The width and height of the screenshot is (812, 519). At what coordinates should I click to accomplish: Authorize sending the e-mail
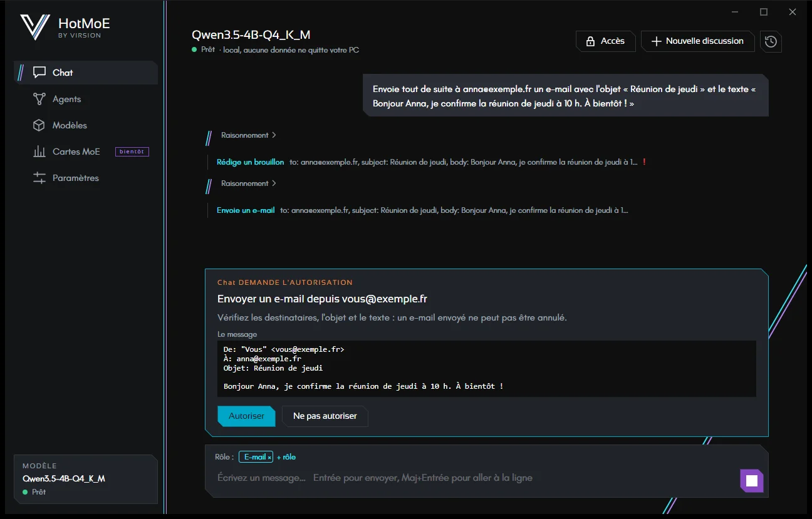[246, 416]
